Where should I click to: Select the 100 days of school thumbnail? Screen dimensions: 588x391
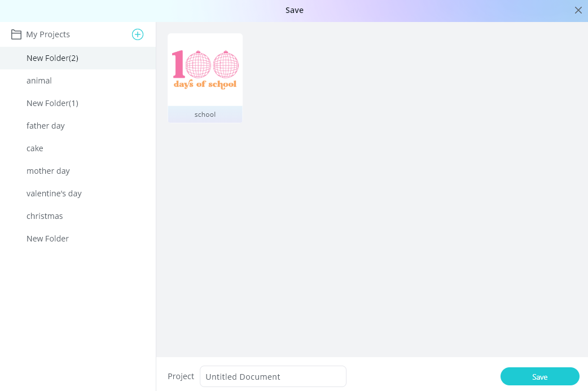pyautogui.click(x=205, y=70)
